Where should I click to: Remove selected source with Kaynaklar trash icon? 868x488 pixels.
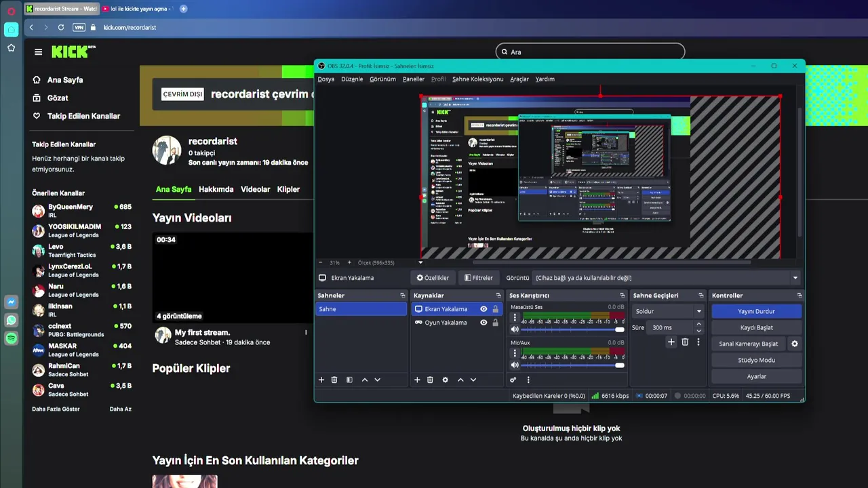tap(430, 380)
